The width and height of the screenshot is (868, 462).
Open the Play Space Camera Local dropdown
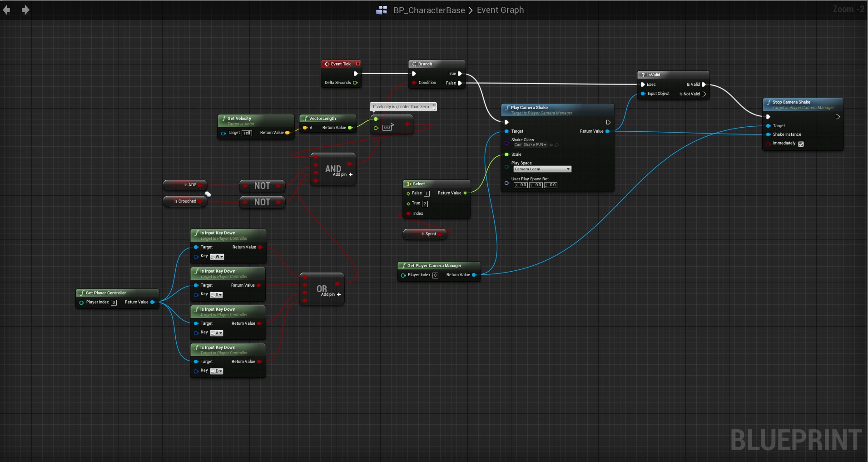542,169
